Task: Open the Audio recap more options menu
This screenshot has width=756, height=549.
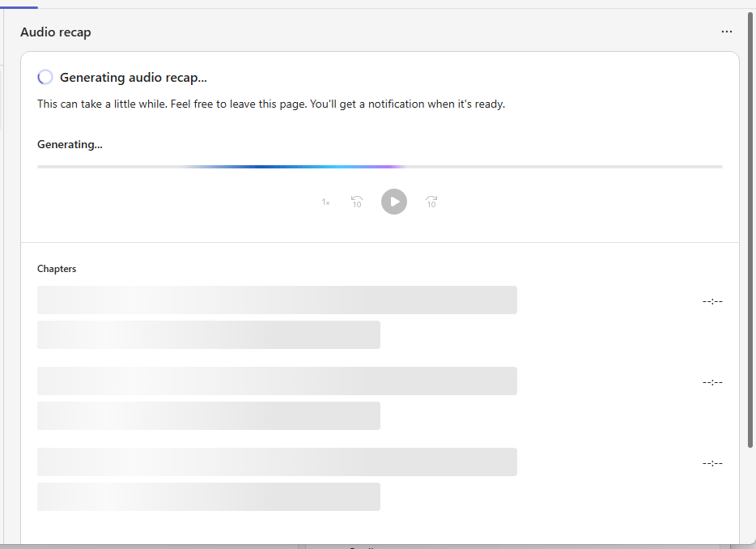Action: 726,32
